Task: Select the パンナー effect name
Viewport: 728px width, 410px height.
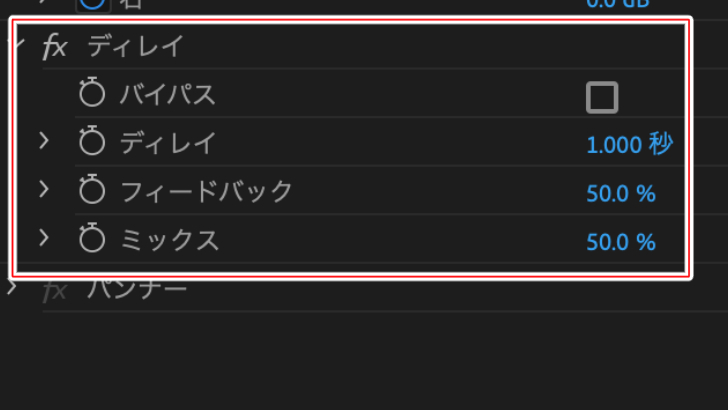Action: [x=137, y=290]
